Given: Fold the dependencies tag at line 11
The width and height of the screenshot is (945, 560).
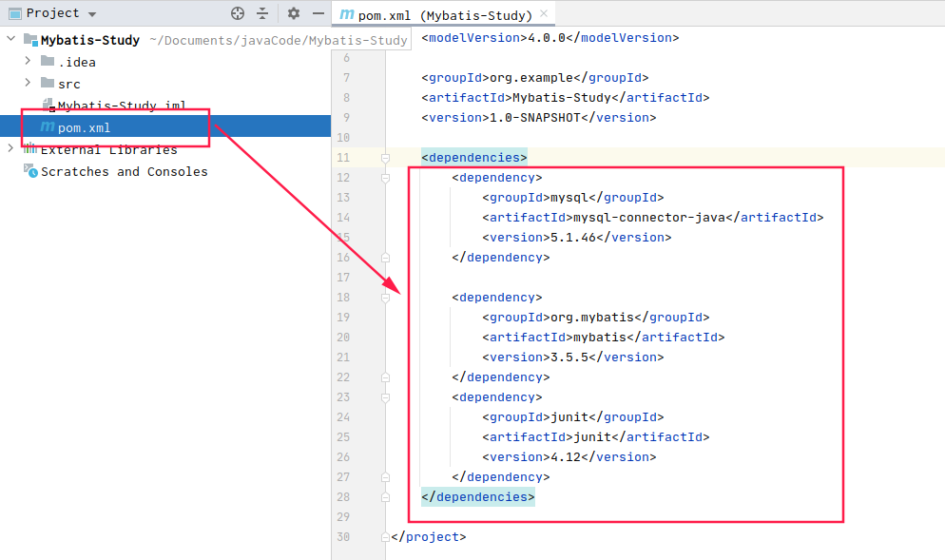Looking at the screenshot, I should coord(385,158).
